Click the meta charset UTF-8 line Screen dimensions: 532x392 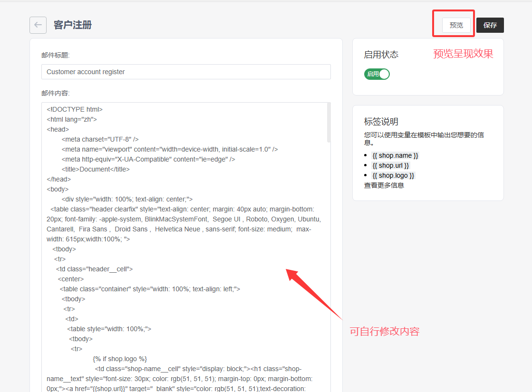(100, 139)
